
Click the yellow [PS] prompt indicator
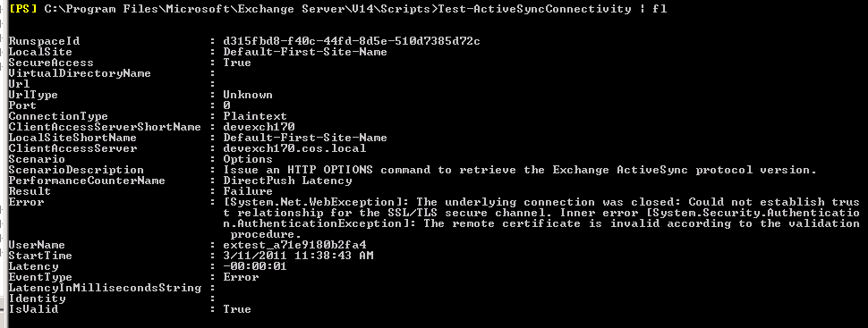tap(23, 9)
